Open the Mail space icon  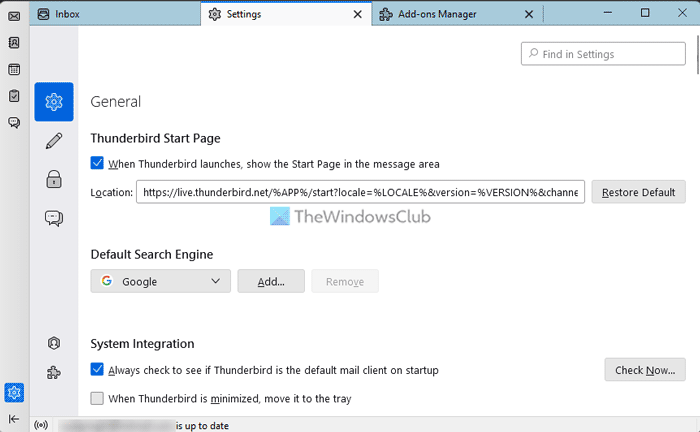[x=14, y=17]
